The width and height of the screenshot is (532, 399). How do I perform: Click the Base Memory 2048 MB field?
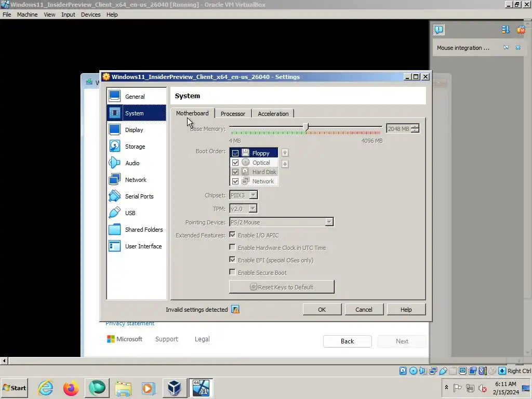pos(399,129)
